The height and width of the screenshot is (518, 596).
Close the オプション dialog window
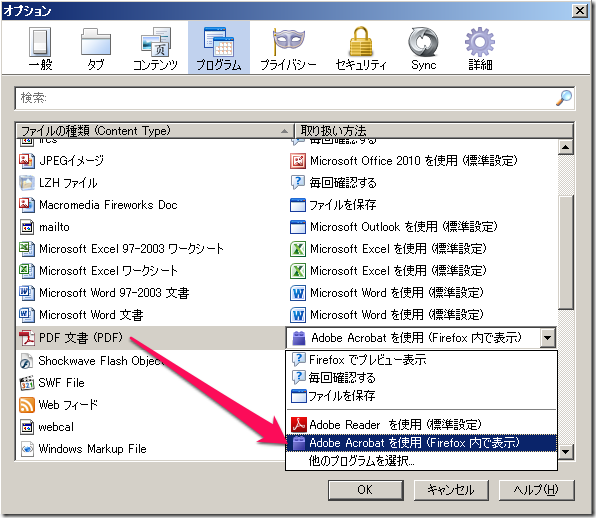tap(580, 10)
